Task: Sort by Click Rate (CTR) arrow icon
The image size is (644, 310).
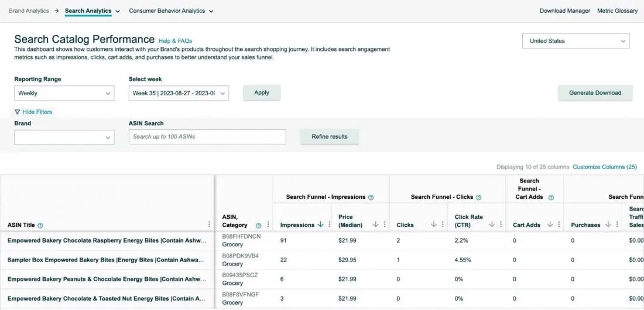Action: 492,225
